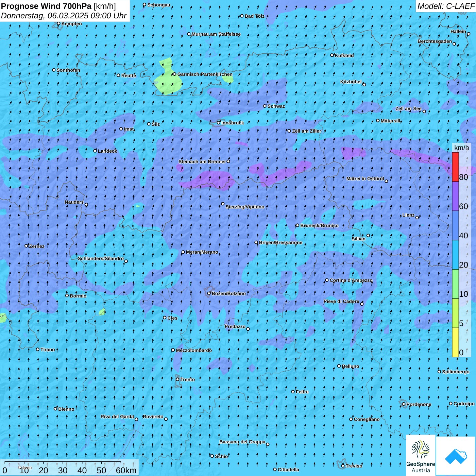The height and width of the screenshot is (476, 476).
Task: Click the "Trento" label
Action: pyautogui.click(x=188, y=379)
